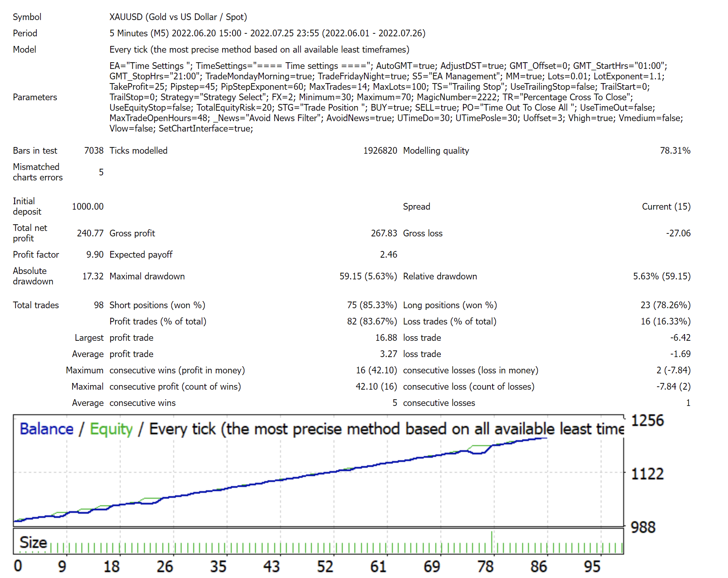This screenshot has height=578, width=728.
Task: Click the average consecutive wins value 5
Action: click(395, 403)
